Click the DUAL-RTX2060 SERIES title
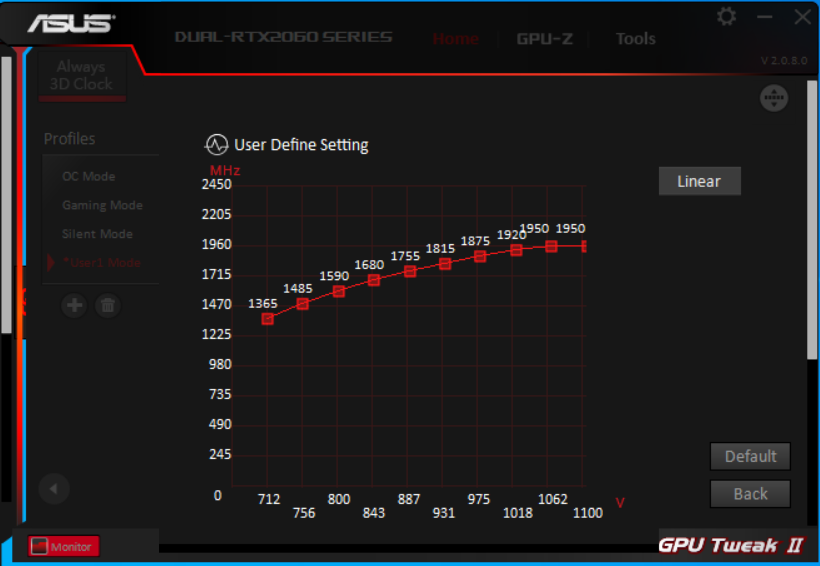The width and height of the screenshot is (820, 566). (x=283, y=37)
